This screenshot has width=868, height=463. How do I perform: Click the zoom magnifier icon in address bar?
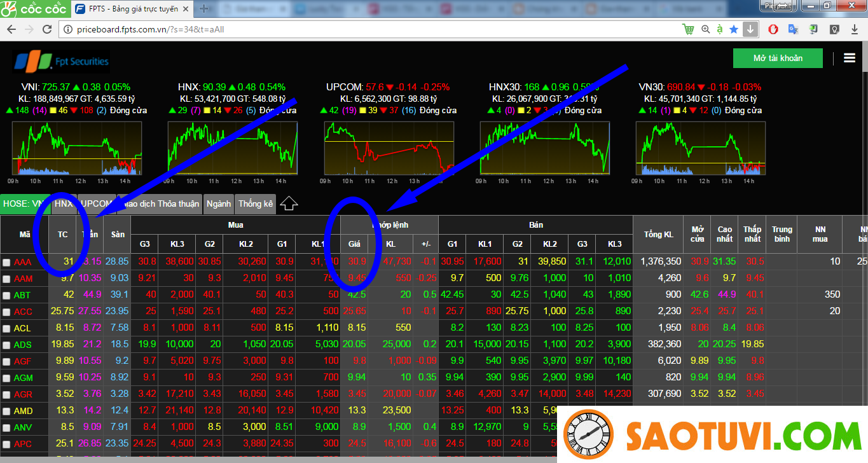click(705, 29)
